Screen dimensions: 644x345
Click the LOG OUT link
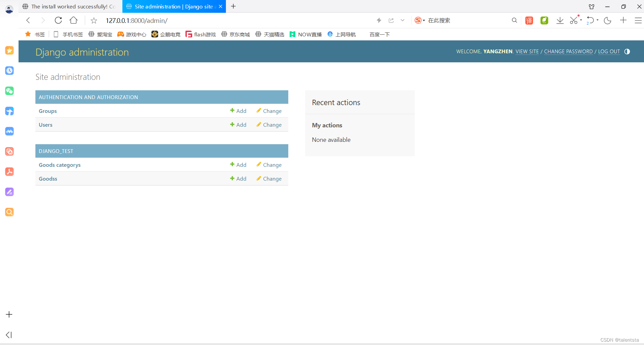tap(609, 52)
